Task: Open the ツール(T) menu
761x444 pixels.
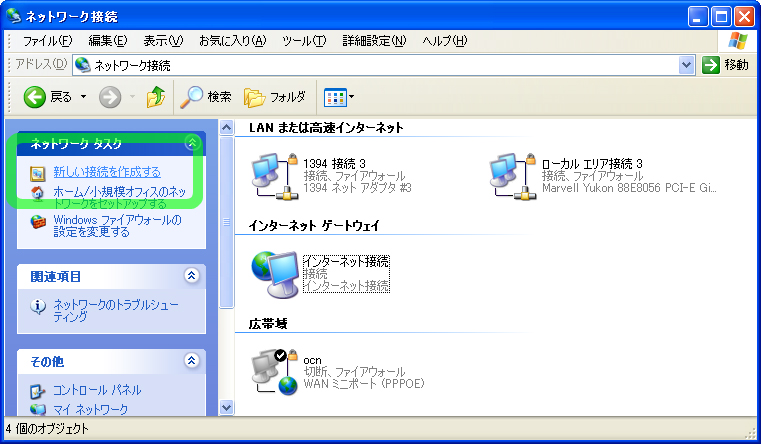Action: pyautogui.click(x=304, y=41)
